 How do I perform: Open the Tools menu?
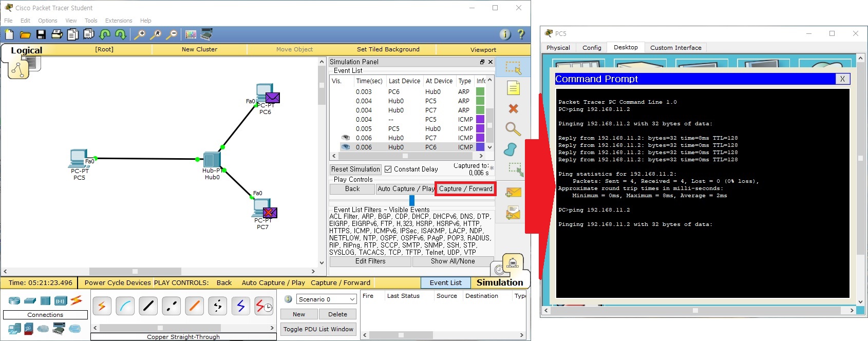coord(91,21)
